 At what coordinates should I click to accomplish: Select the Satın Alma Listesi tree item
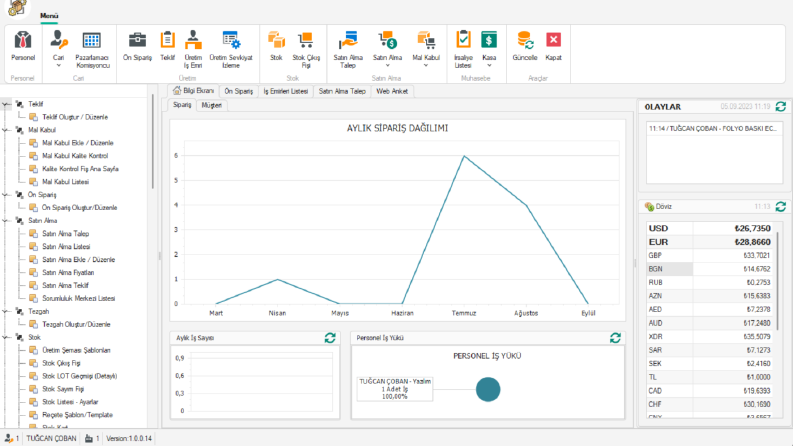coord(66,246)
